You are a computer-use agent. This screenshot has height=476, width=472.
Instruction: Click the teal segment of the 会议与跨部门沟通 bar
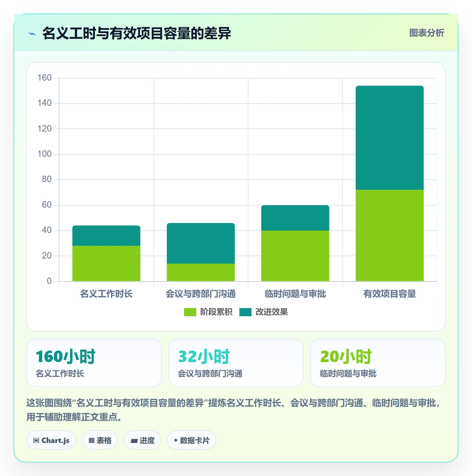[x=201, y=243]
